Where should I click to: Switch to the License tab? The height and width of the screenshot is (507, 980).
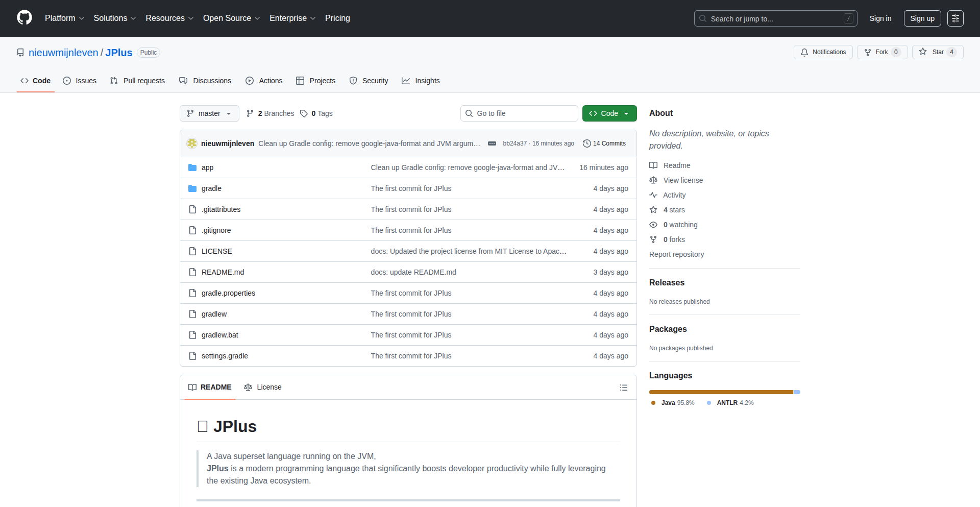point(263,387)
